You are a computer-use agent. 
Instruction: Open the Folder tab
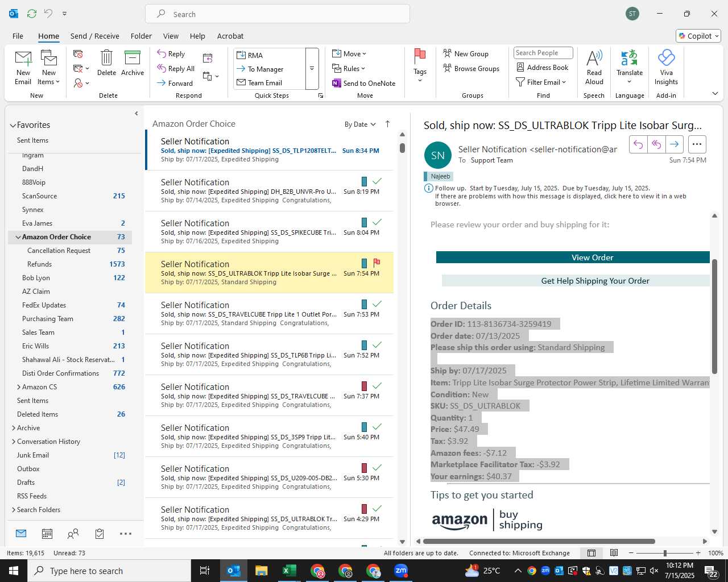(141, 36)
